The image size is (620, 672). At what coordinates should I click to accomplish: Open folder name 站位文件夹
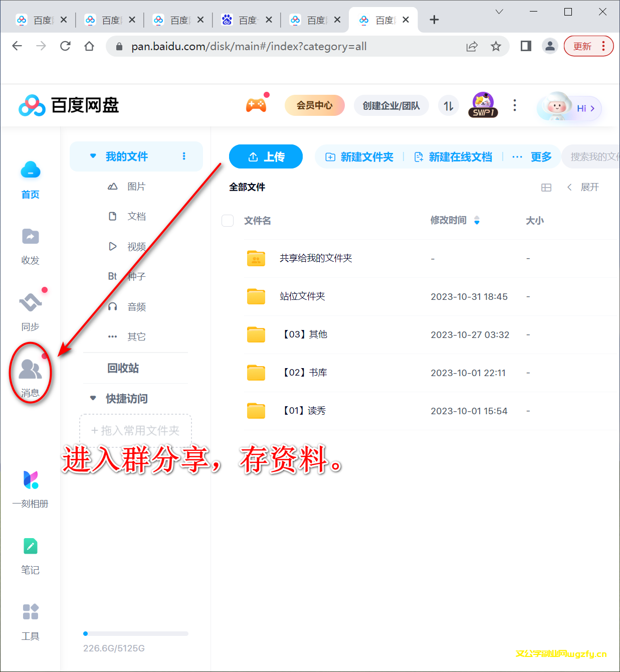pyautogui.click(x=302, y=296)
